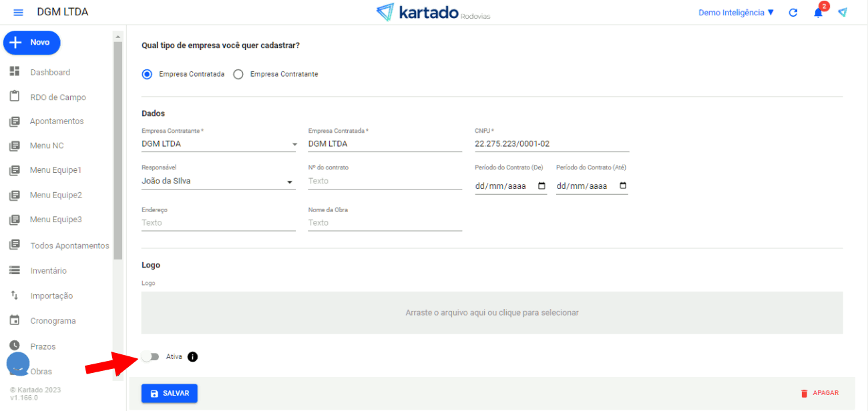This screenshot has width=868, height=411.
Task: Expand the Empresa Contratante dropdown
Action: pos(294,144)
